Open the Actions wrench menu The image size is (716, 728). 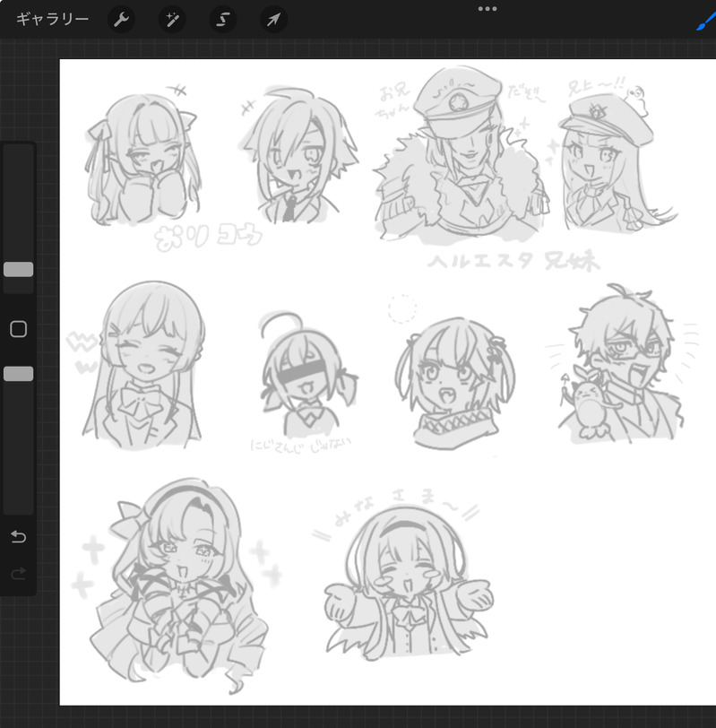(121, 20)
